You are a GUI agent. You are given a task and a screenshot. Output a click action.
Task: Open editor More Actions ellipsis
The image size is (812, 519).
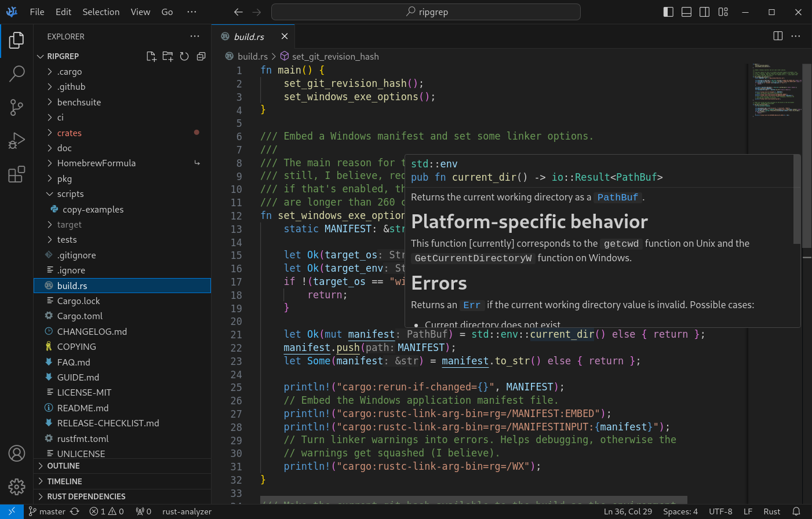[796, 36]
